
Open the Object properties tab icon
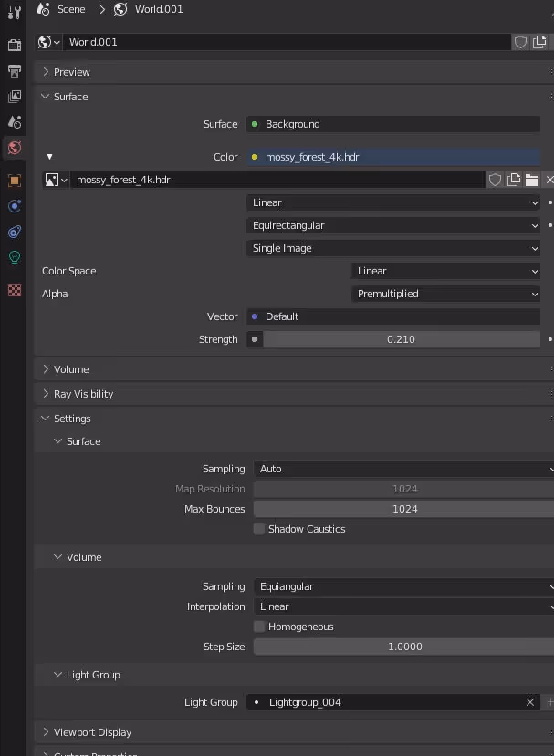click(14, 181)
